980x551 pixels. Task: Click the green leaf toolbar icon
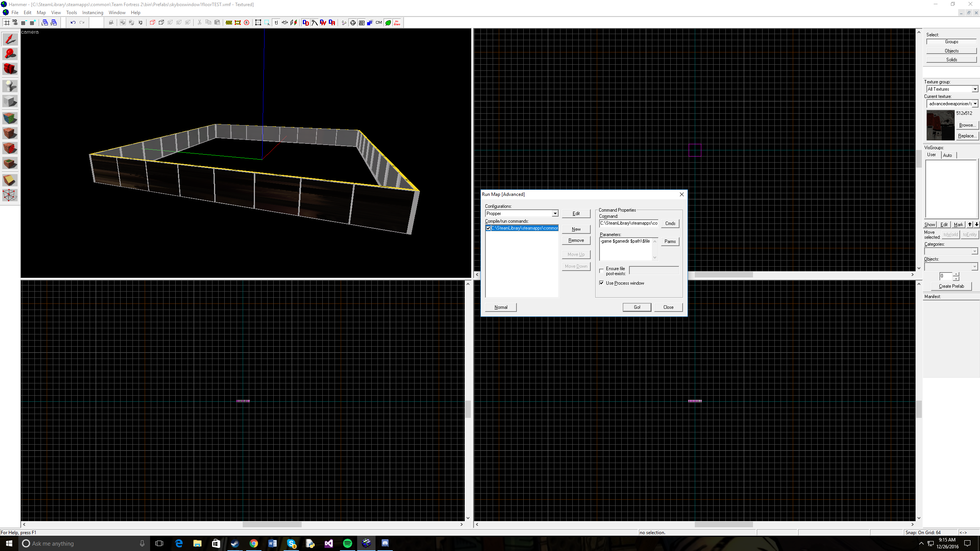coord(388,23)
